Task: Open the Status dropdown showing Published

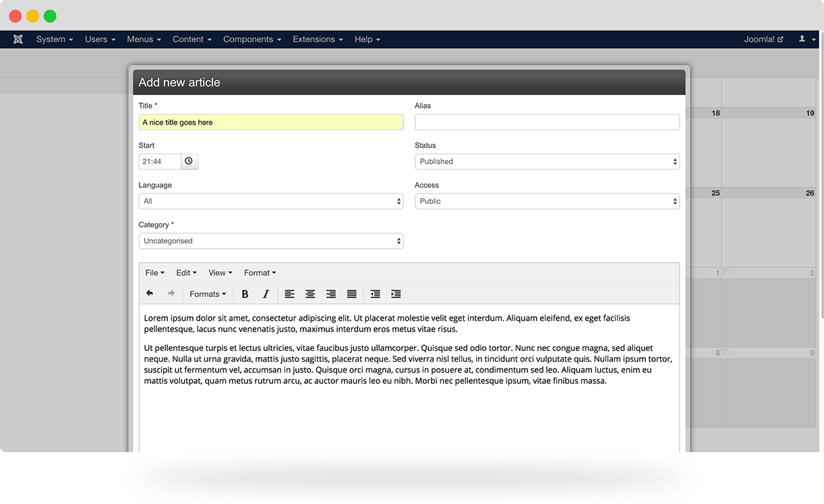Action: [547, 162]
